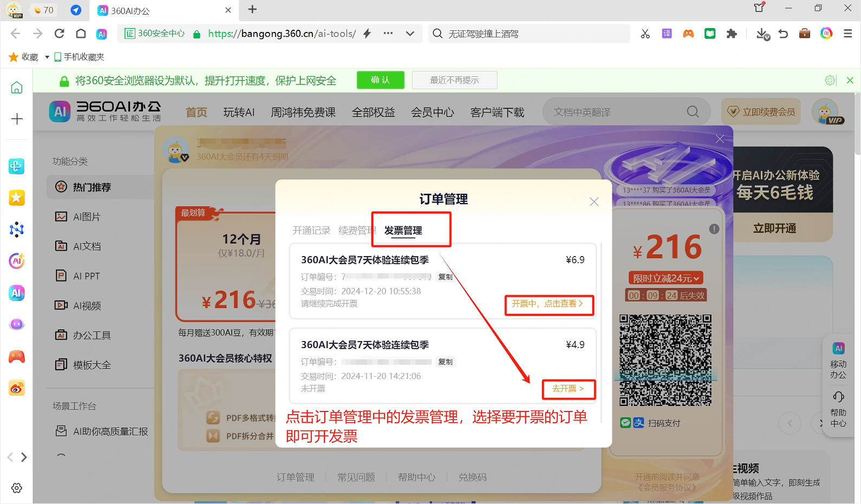The image size is (861, 504).
Task: Open sidebar settings gear icon
Action: tap(17, 488)
